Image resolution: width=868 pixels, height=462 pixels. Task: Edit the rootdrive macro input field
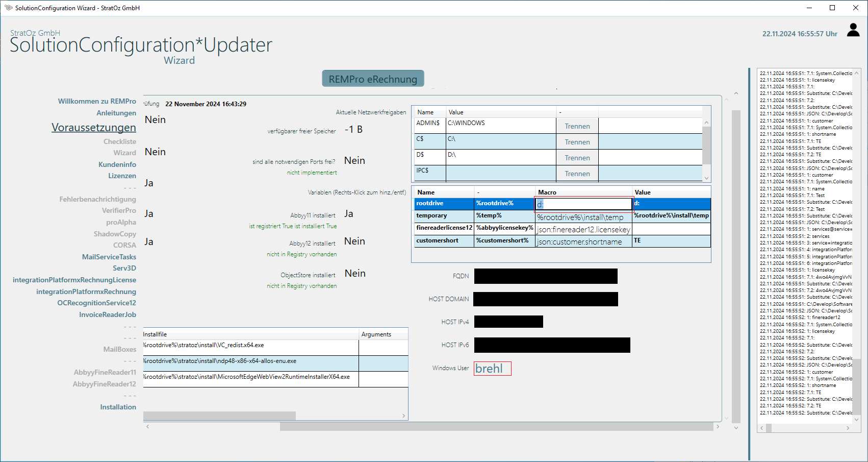583,204
